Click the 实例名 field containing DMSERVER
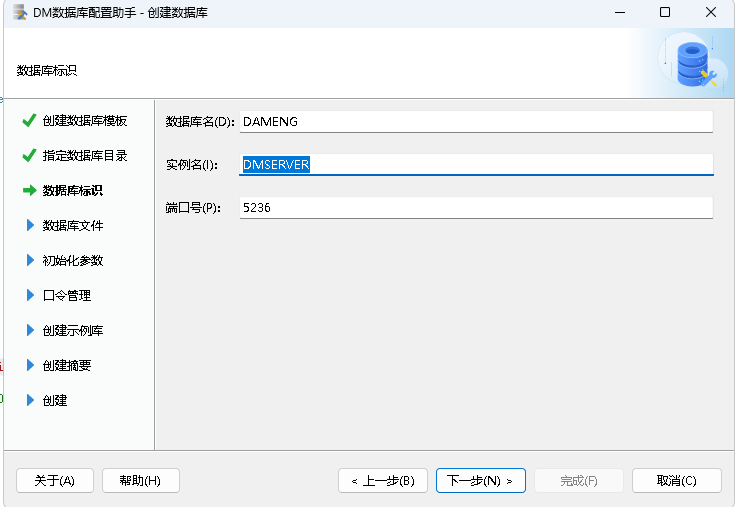The width and height of the screenshot is (735, 507). pos(476,164)
